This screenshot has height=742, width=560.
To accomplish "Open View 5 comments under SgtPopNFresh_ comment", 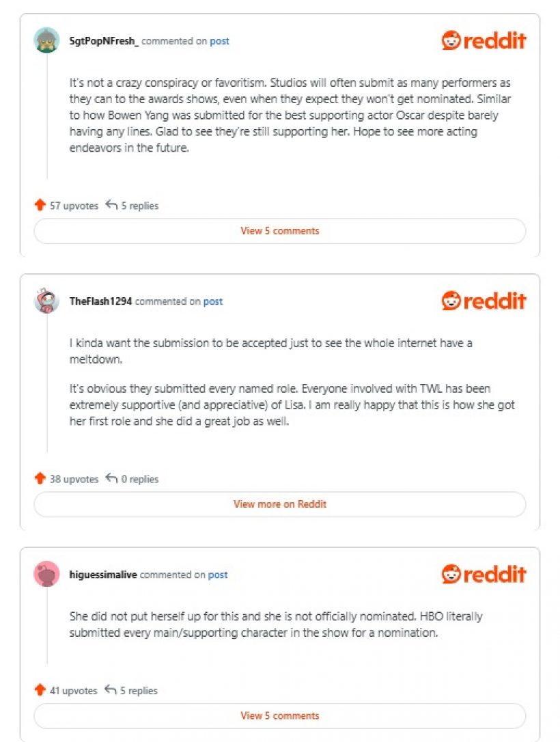I will coord(279,231).
